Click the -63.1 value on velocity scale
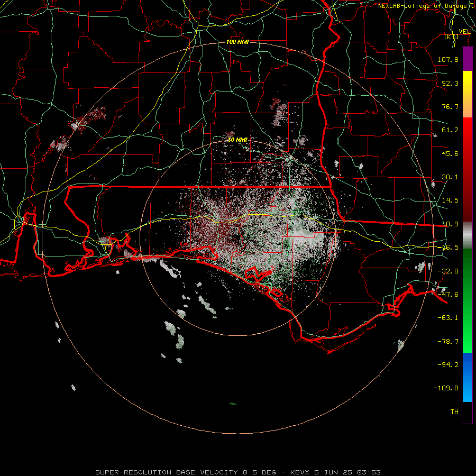The image size is (476, 476). point(448,318)
